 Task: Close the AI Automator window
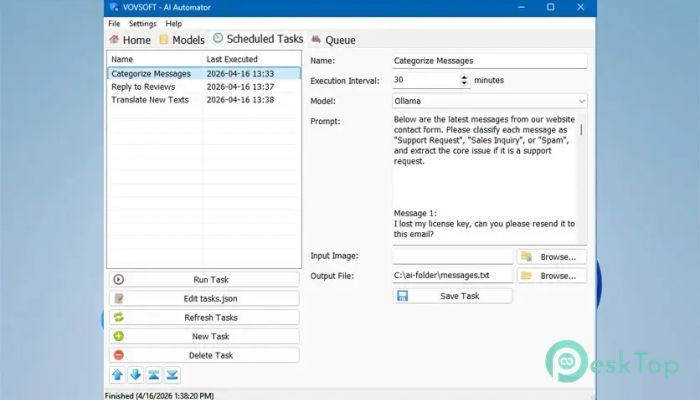[x=580, y=7]
